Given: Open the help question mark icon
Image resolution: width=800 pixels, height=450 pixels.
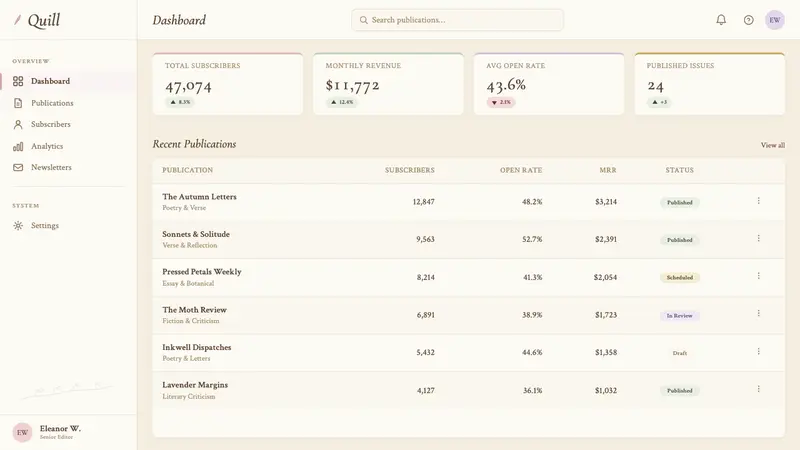Looking at the screenshot, I should [x=748, y=20].
